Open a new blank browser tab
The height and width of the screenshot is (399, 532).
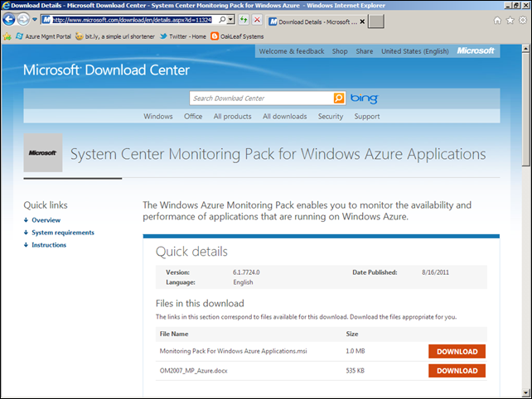coord(375,20)
